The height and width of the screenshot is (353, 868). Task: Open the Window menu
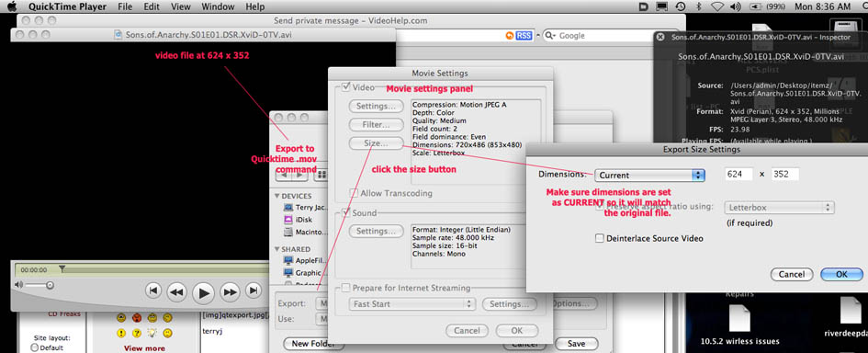[x=218, y=6]
